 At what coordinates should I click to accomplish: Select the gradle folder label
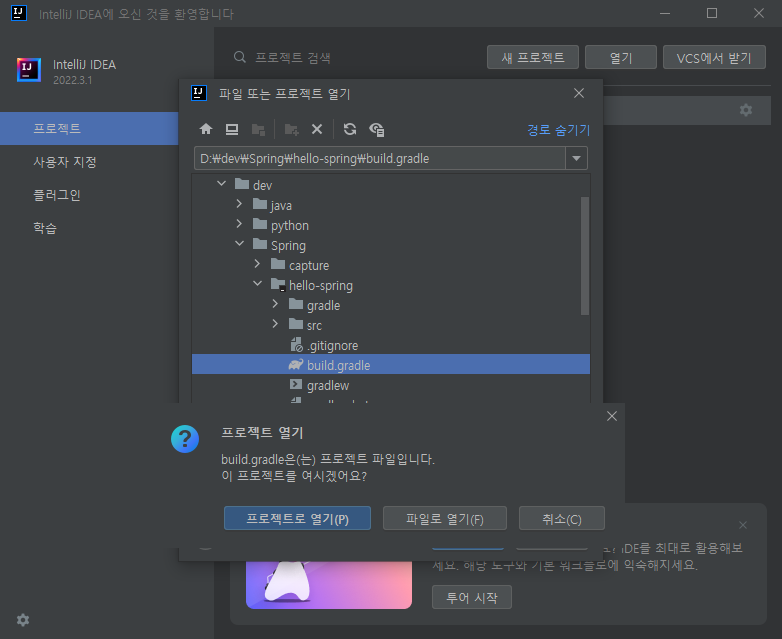pyautogui.click(x=323, y=305)
